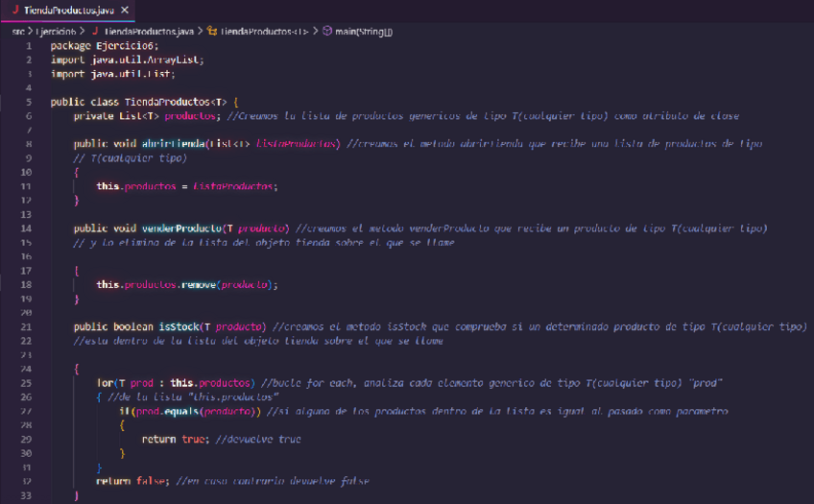Click line number 21 in the gutter
The height and width of the screenshot is (504, 814).
click(28, 327)
